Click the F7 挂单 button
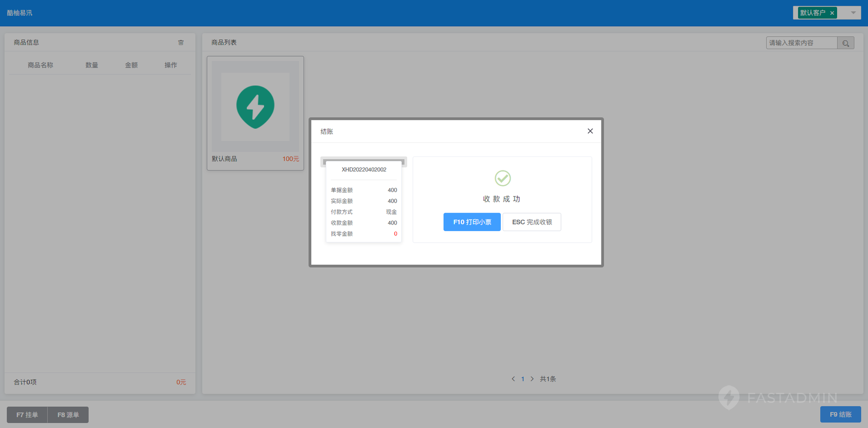This screenshot has width=868, height=428. coord(27,415)
